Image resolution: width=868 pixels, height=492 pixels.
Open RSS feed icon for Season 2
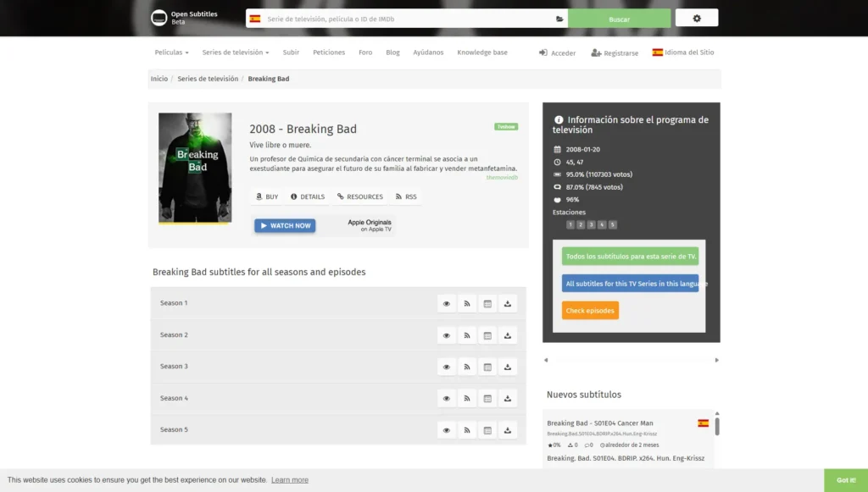[467, 335]
